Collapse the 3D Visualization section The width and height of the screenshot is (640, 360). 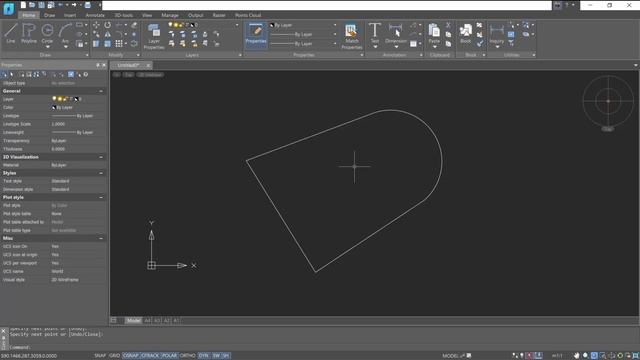(x=101, y=157)
